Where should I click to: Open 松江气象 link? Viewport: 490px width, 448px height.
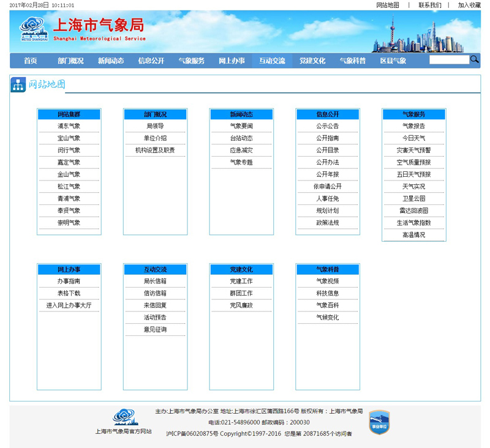point(69,187)
